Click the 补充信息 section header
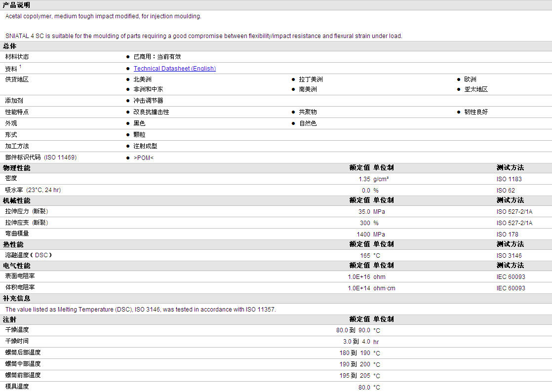Screen dimensions: 552x392 (17, 298)
